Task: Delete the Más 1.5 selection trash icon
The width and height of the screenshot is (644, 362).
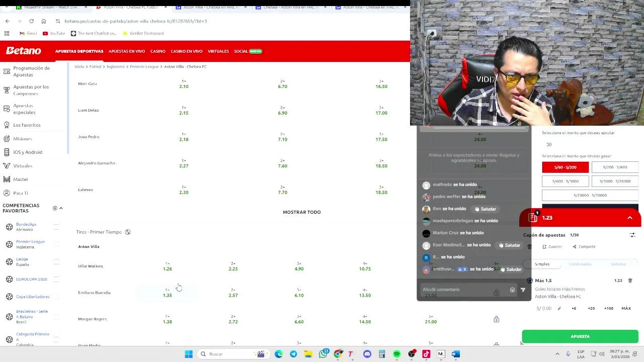Action: tap(630, 281)
